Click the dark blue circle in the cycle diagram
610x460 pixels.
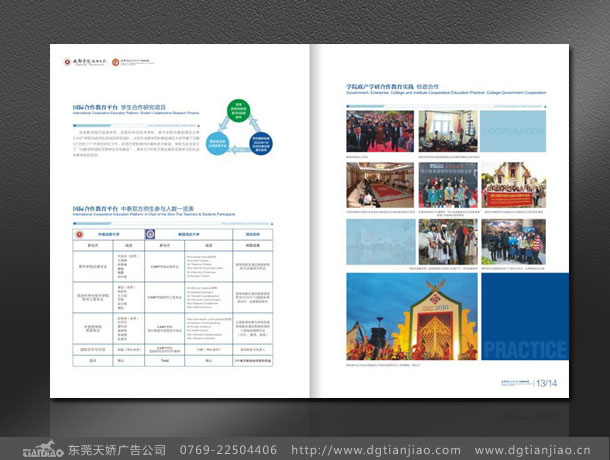pyautogui.click(x=263, y=144)
